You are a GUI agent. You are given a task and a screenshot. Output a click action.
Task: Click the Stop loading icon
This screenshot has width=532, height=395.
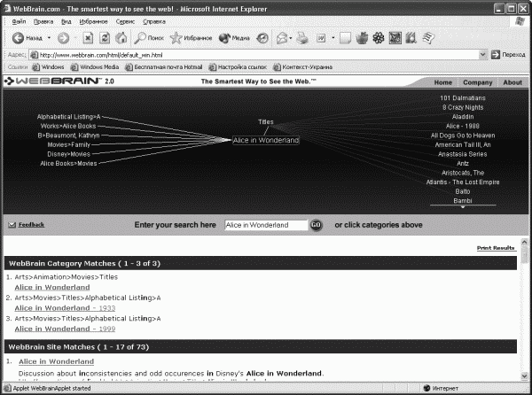[88, 38]
